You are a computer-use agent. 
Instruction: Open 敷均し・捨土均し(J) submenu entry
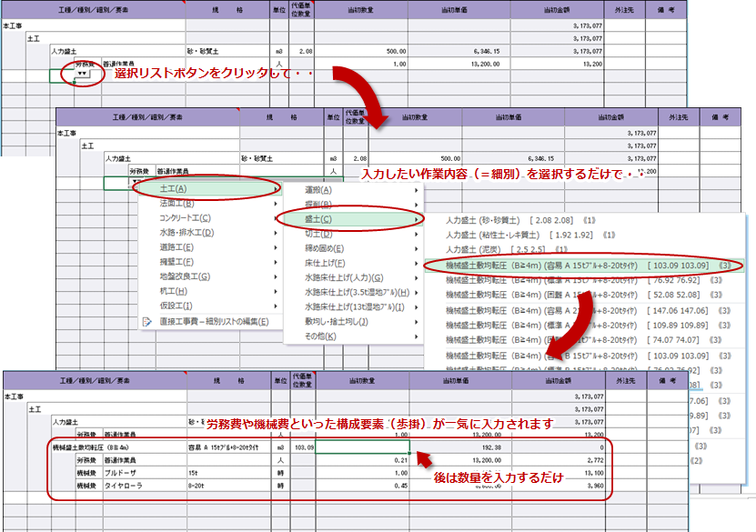353,321
